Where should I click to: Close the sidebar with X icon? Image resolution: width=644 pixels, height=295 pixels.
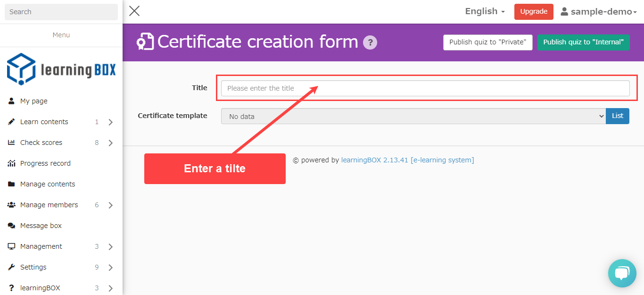[134, 11]
